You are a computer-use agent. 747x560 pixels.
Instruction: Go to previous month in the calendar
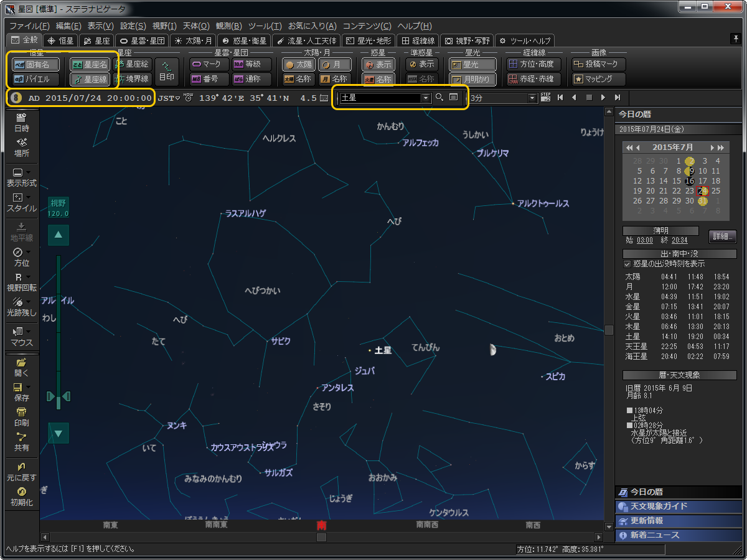coord(639,147)
